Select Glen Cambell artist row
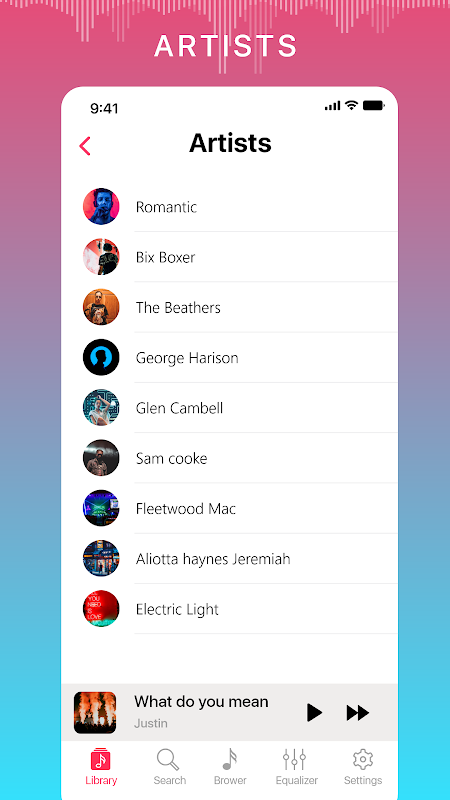Screen dimensions: 450x800 [x=240, y=408]
